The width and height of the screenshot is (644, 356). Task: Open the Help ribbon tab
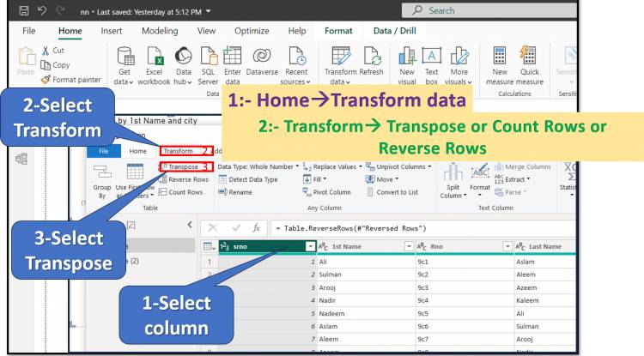click(297, 31)
